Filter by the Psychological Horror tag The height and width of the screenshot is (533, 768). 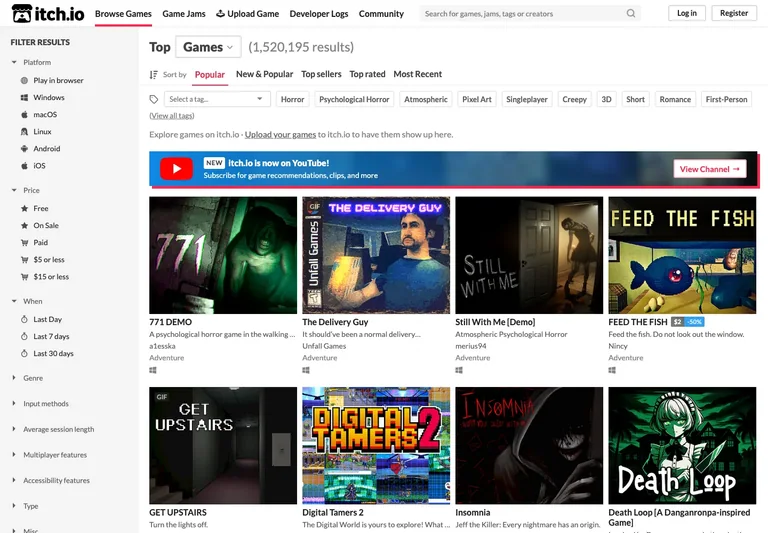click(x=354, y=99)
